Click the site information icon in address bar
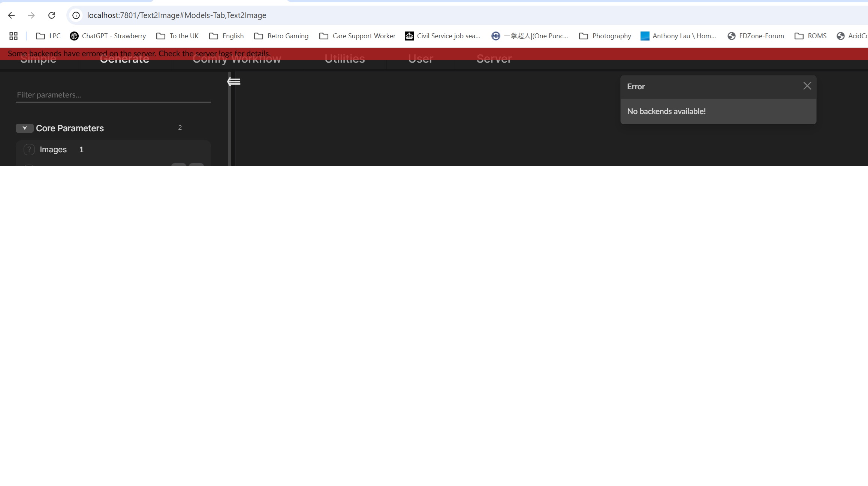The image size is (868, 486). pos(76,15)
